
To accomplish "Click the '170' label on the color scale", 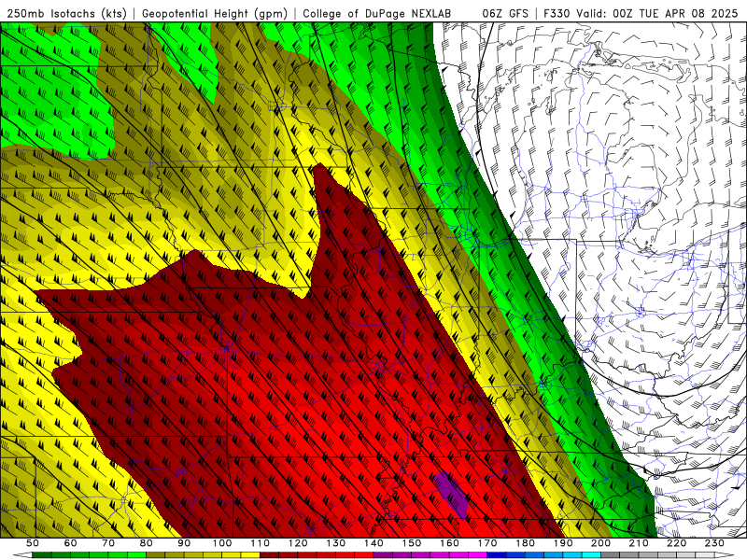I will click(487, 543).
